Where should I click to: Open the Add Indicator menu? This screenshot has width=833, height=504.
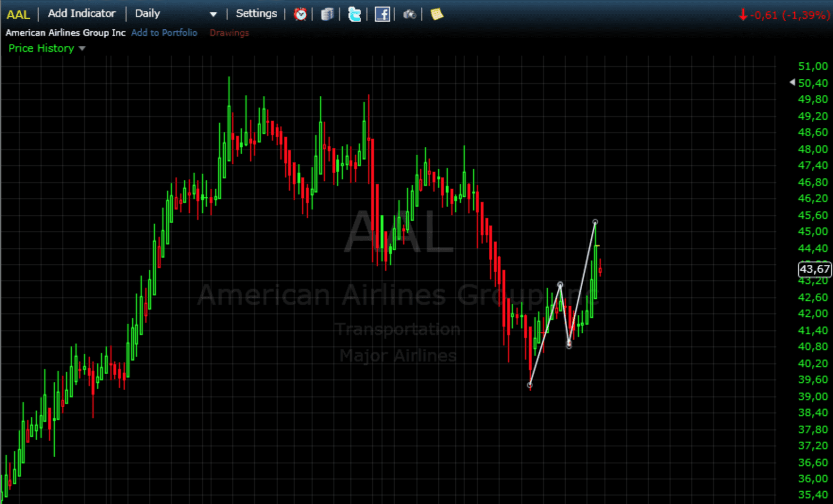tap(82, 14)
